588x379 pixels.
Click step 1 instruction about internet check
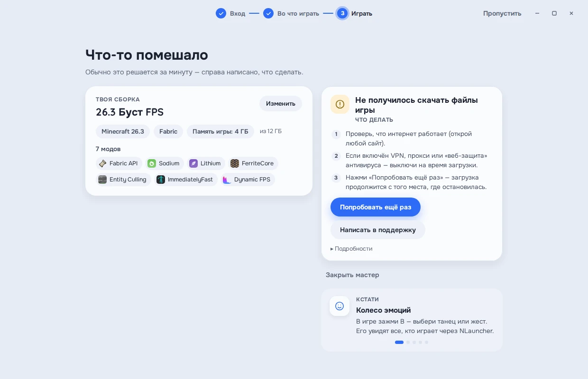coord(409,138)
